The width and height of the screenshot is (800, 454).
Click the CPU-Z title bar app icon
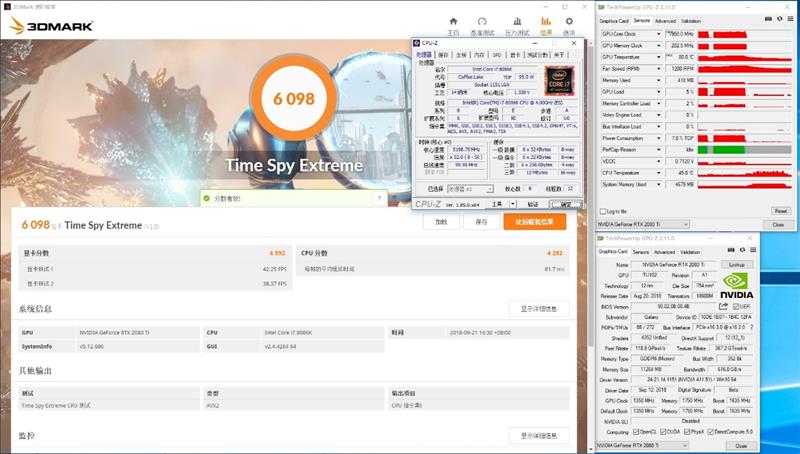click(x=416, y=43)
